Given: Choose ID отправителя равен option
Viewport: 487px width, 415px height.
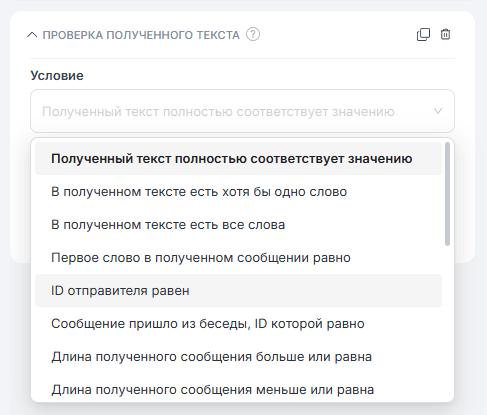Looking at the screenshot, I should click(238, 291).
